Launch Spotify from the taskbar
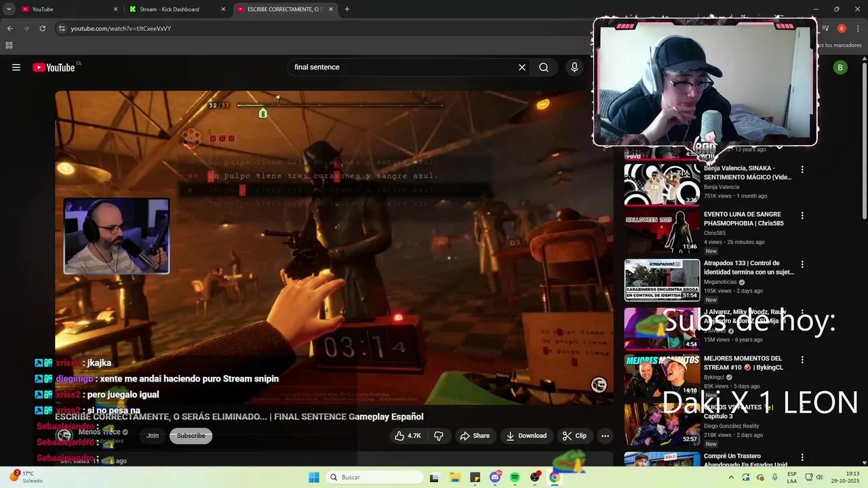The width and height of the screenshot is (868, 488). pos(515,477)
